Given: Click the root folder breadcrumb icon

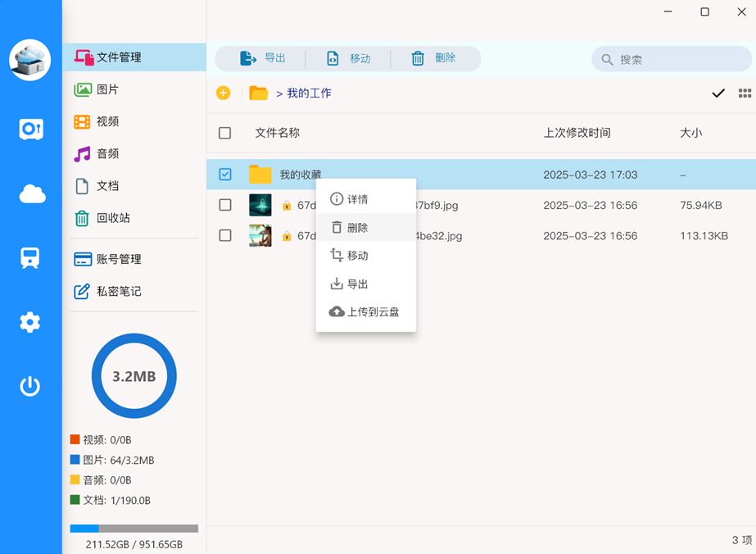Looking at the screenshot, I should point(259,93).
